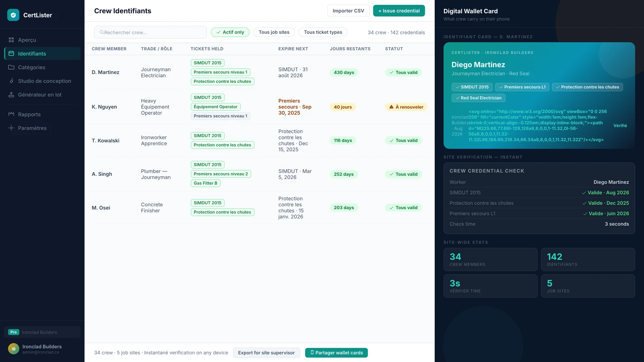Click the IB user avatar
The image size is (644, 362).
click(x=14, y=349)
